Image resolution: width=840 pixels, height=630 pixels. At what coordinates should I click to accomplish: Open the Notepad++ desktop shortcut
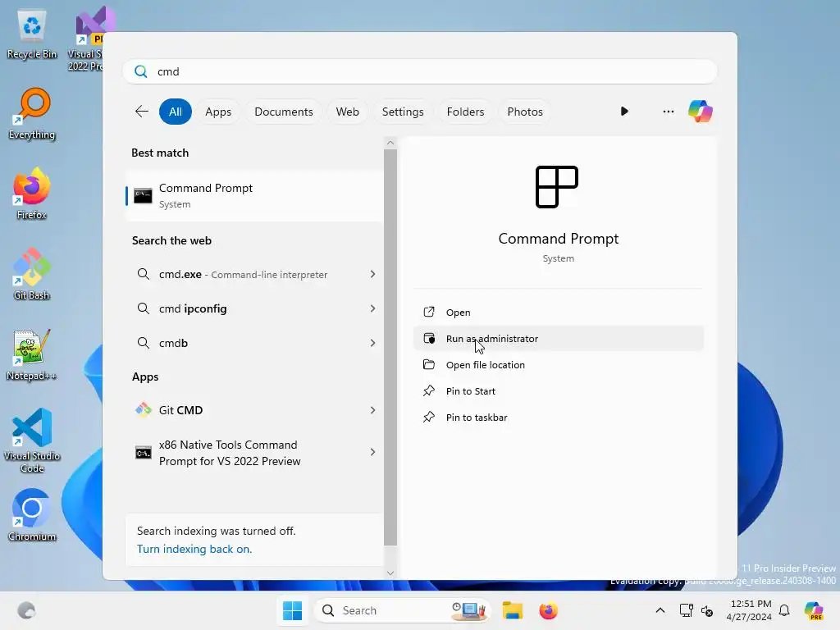coord(32,354)
